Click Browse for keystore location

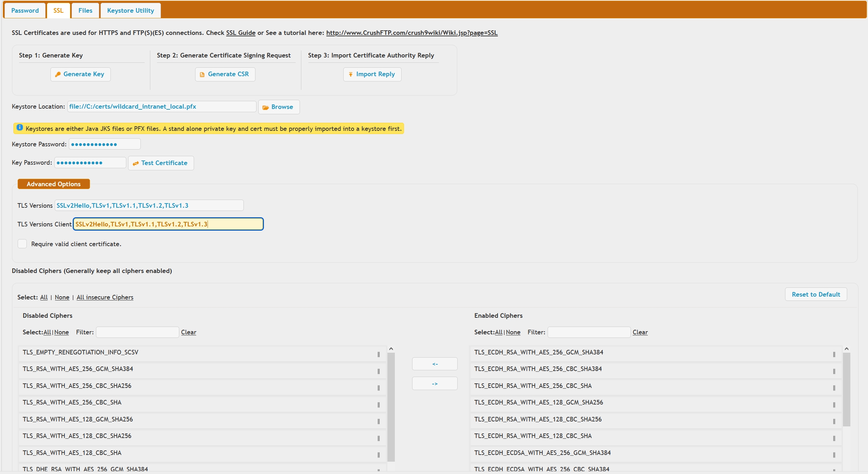279,107
